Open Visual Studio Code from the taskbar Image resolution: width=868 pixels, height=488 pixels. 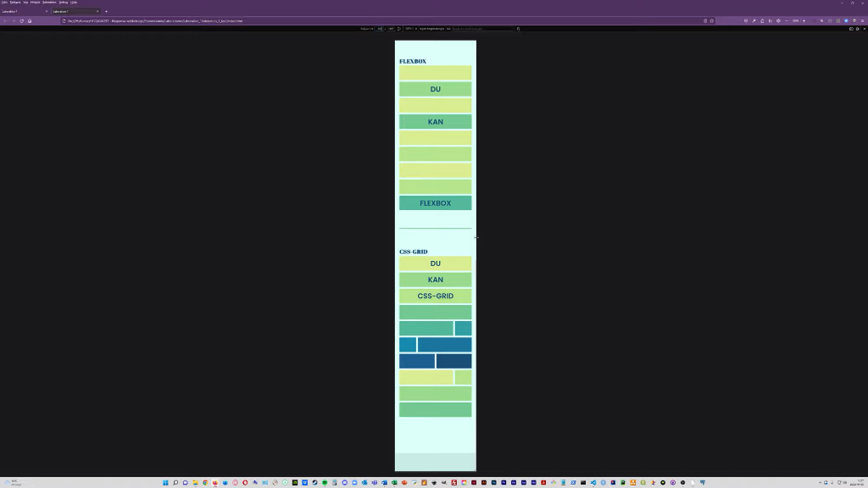pos(593,482)
